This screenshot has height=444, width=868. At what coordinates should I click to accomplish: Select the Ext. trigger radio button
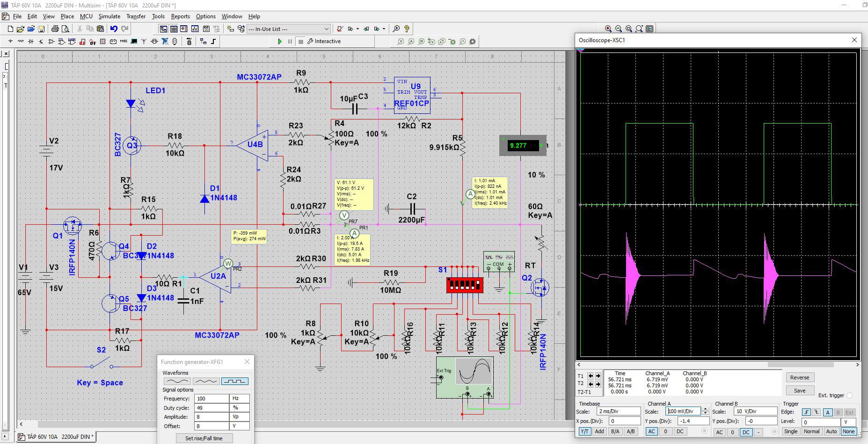pos(849,395)
